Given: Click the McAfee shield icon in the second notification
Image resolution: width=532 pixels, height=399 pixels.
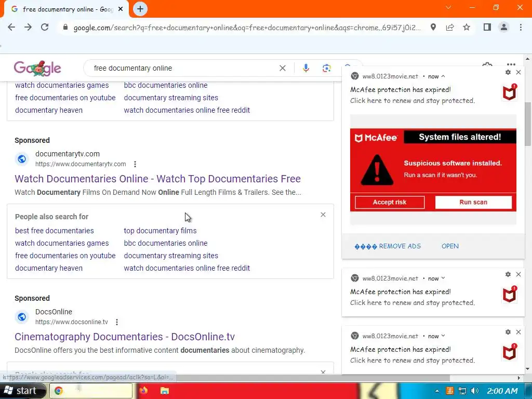Looking at the screenshot, I should [x=510, y=294].
